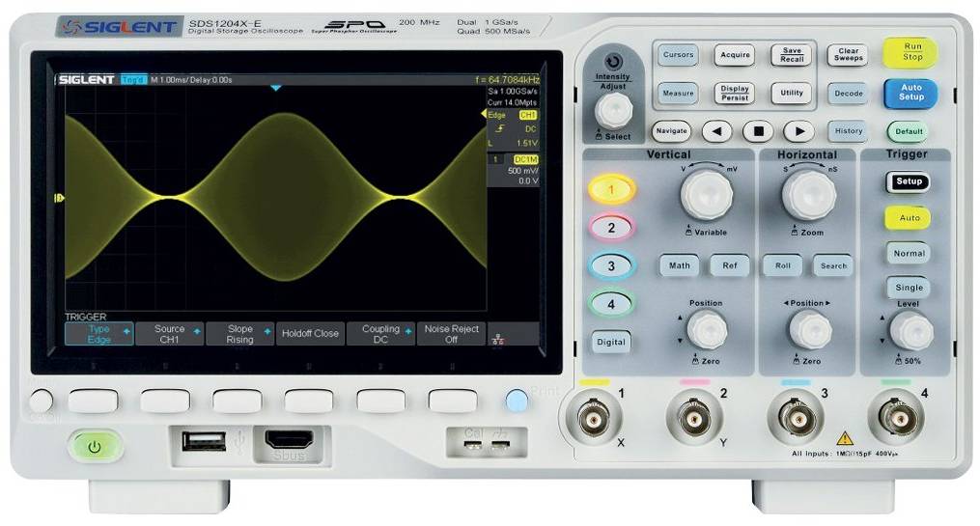The width and height of the screenshot is (980, 526).
Task: Click the Measure button
Action: click(x=678, y=93)
